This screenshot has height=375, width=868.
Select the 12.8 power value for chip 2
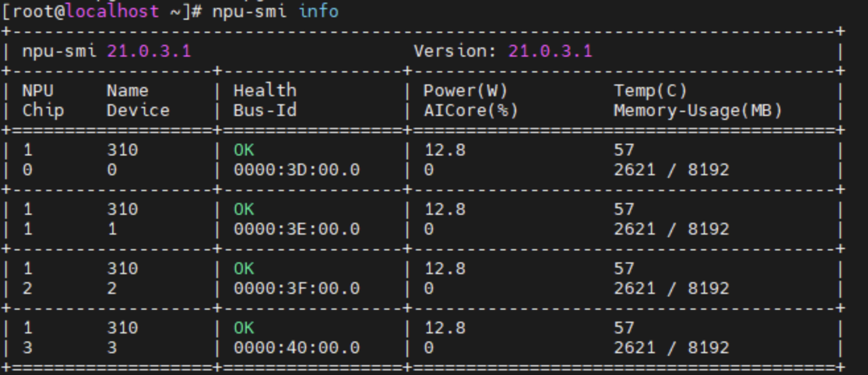[x=445, y=269]
